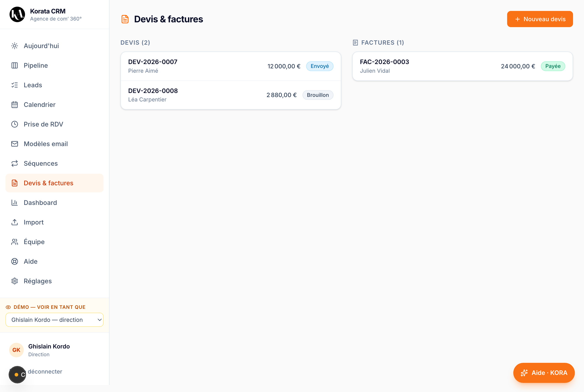Open the Séquences menu item

pos(54,163)
